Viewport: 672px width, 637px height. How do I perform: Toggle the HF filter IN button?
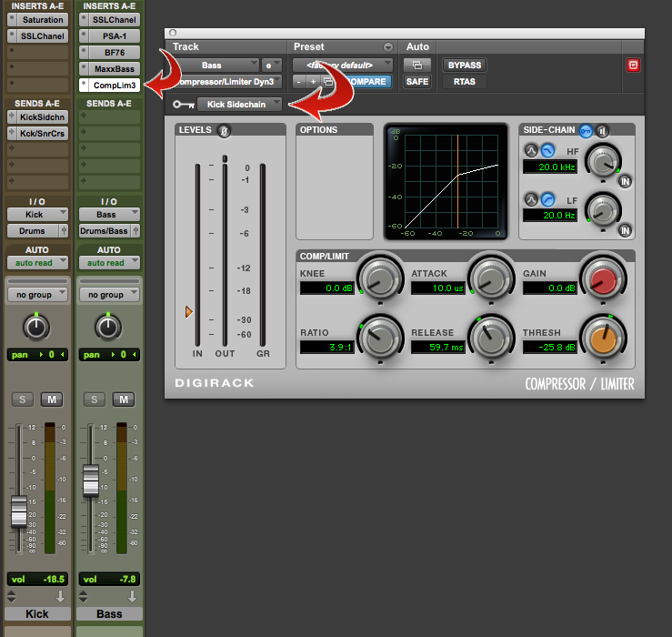[625, 181]
